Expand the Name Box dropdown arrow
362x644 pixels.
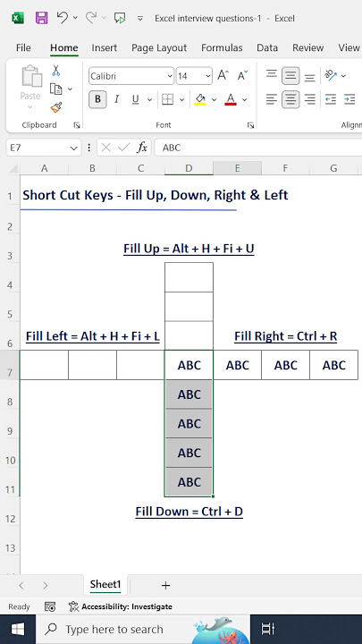(74, 148)
